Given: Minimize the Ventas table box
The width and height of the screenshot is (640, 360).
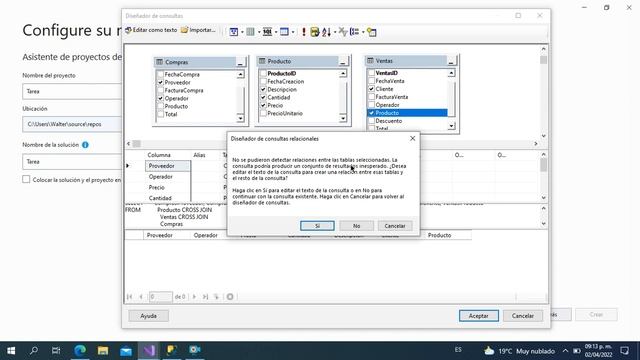Looking at the screenshot, I should (x=451, y=61).
